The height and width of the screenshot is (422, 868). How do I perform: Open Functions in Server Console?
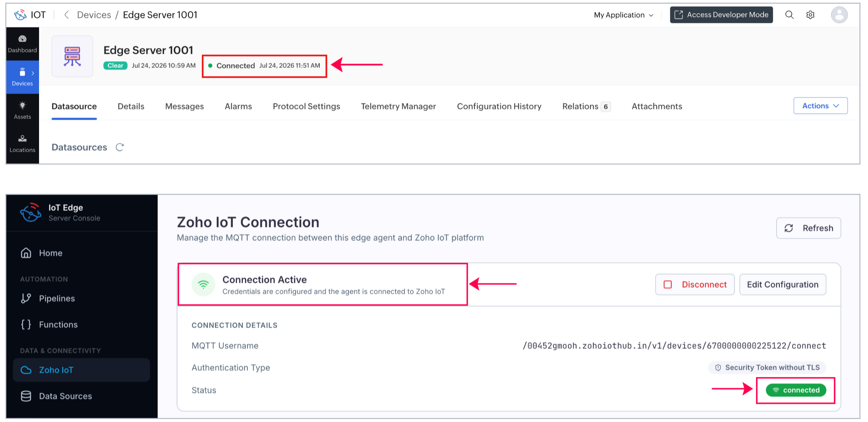coord(81,325)
